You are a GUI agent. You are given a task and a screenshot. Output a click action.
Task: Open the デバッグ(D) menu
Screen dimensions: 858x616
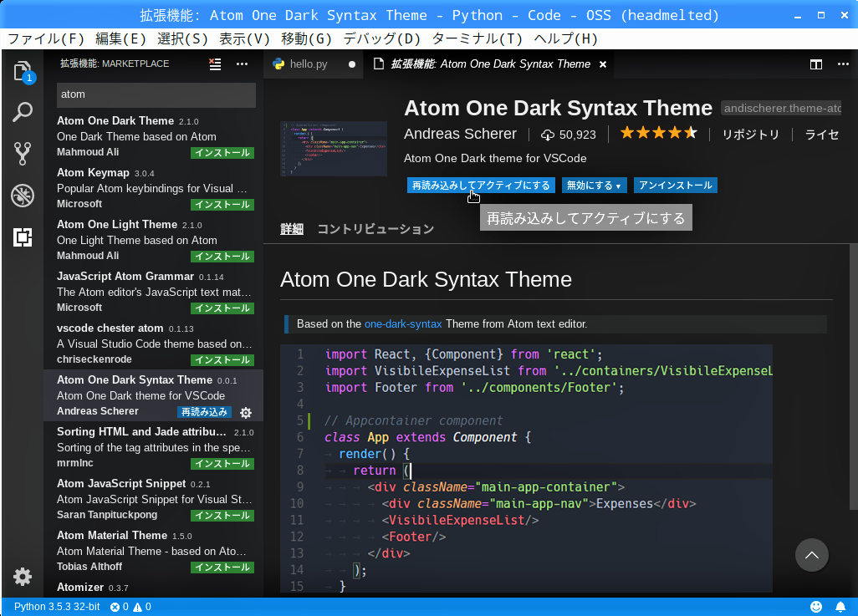pyautogui.click(x=382, y=38)
